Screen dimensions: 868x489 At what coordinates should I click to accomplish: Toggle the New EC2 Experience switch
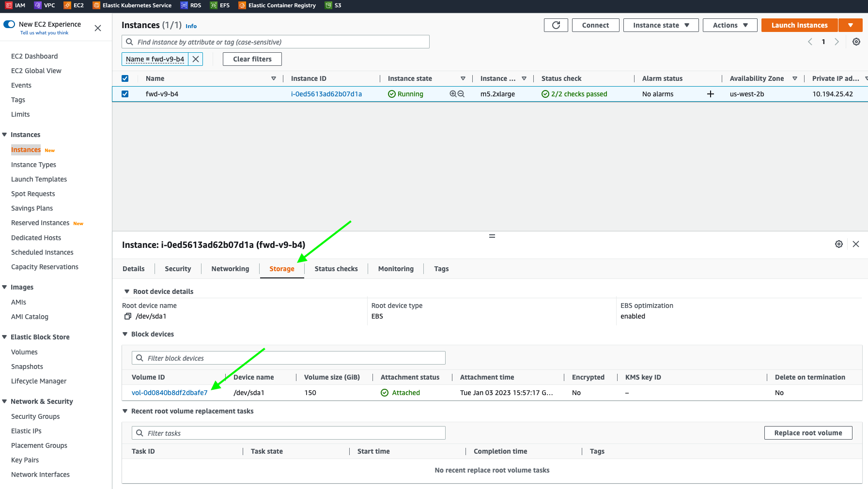click(10, 24)
